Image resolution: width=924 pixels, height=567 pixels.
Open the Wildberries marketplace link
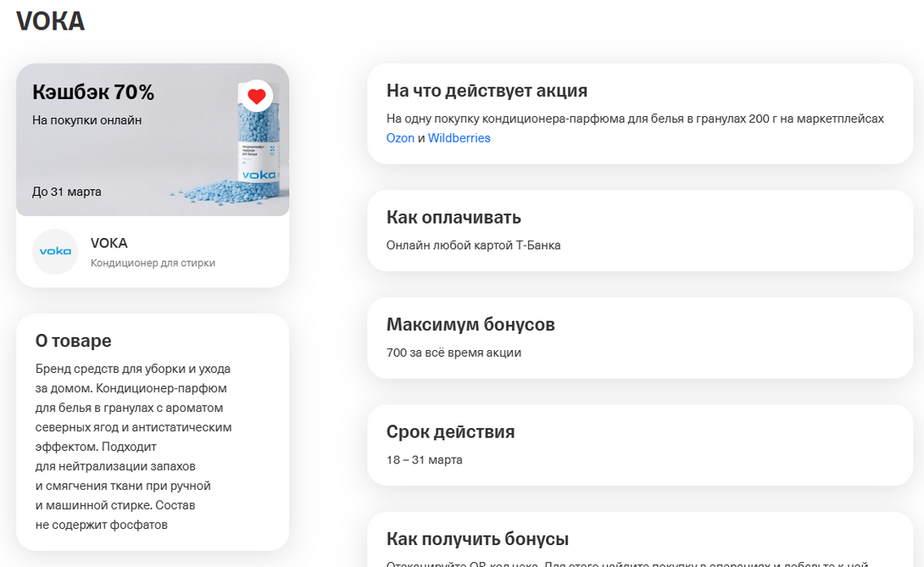tap(459, 138)
